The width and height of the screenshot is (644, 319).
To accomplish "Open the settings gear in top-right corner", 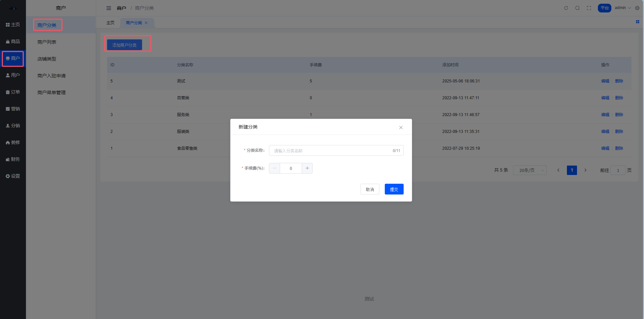I will point(637,8).
